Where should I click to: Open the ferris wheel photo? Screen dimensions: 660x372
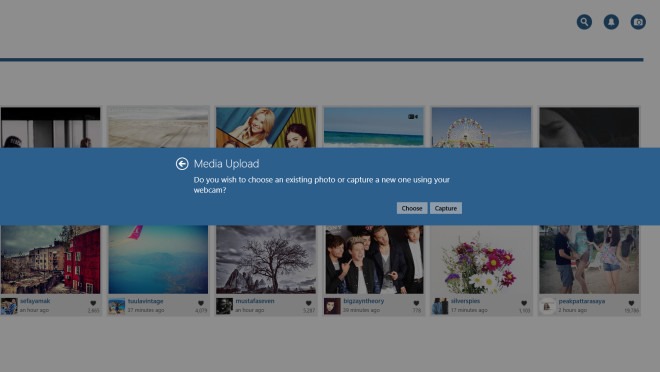482,127
